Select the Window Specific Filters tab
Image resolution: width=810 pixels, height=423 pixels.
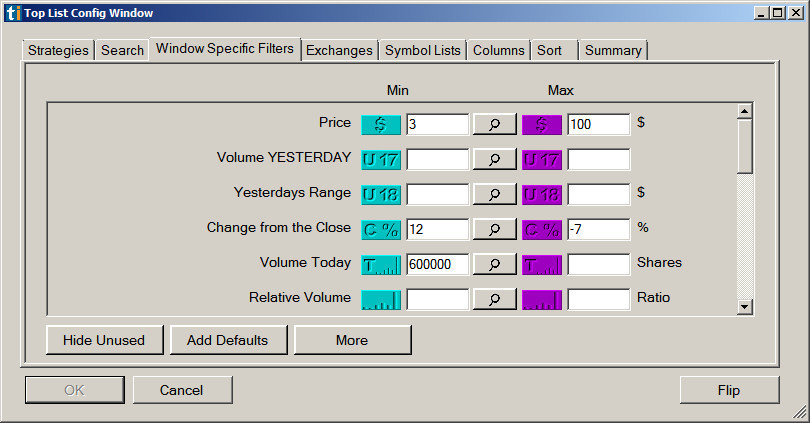coord(225,49)
